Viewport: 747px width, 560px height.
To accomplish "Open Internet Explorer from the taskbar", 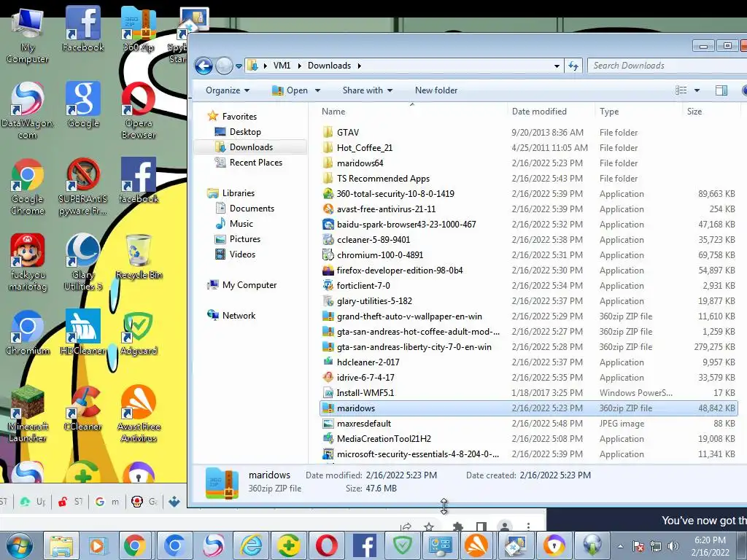I will point(251,545).
